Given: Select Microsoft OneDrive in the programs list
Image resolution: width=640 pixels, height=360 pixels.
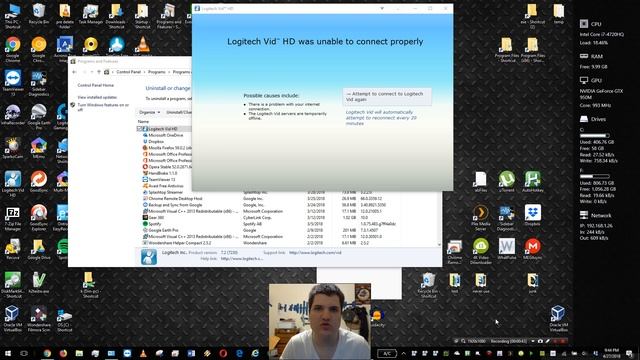Looking at the screenshot, I should (166, 135).
